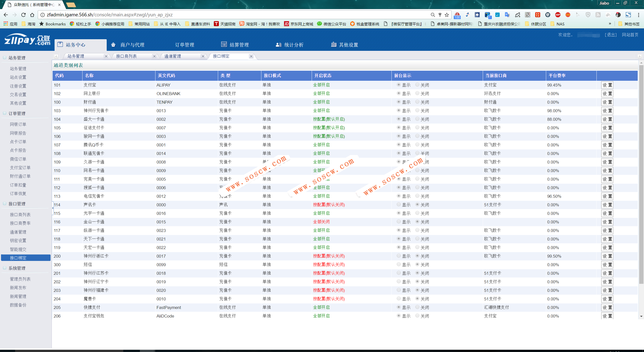Click the browser back arrow
644x352 pixels.
6,15
